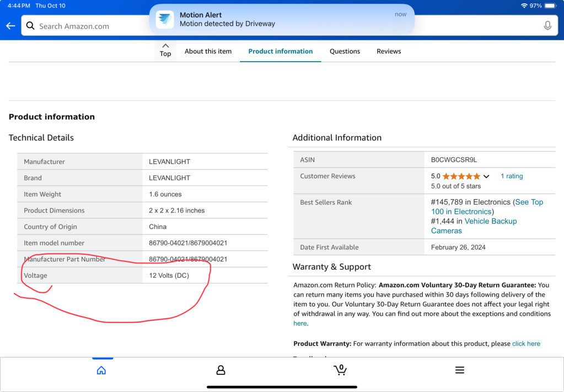
Task: Open the Motion Alert notification app icon
Action: point(165,19)
